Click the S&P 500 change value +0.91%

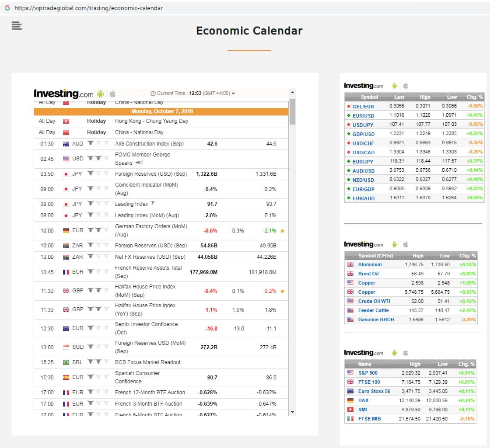(466, 373)
